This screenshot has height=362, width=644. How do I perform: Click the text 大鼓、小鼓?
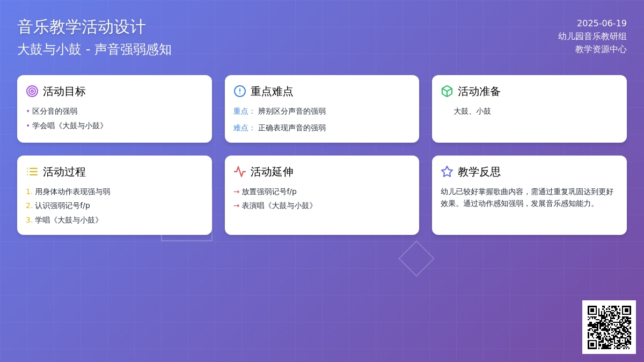[x=472, y=111]
